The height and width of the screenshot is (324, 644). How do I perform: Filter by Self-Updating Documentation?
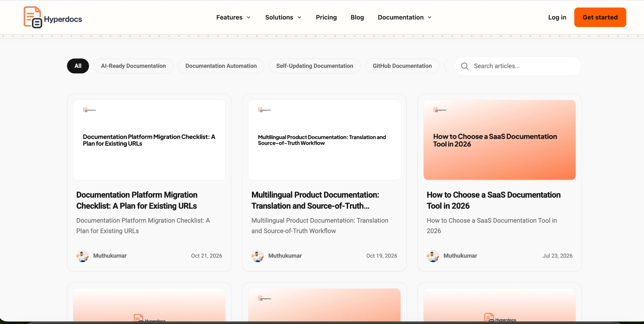tap(314, 66)
